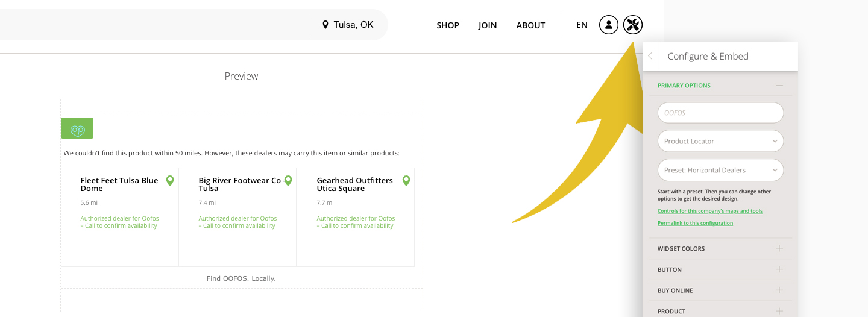Click map pin for Big River Footwear Co
Viewport: 868px width, 317px height.
pyautogui.click(x=288, y=181)
